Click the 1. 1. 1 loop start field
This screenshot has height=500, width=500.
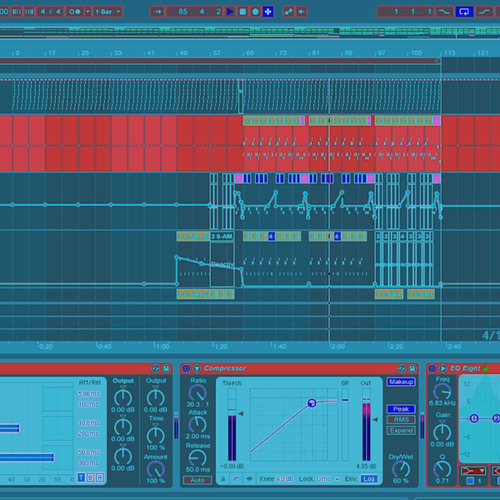tap(406, 12)
